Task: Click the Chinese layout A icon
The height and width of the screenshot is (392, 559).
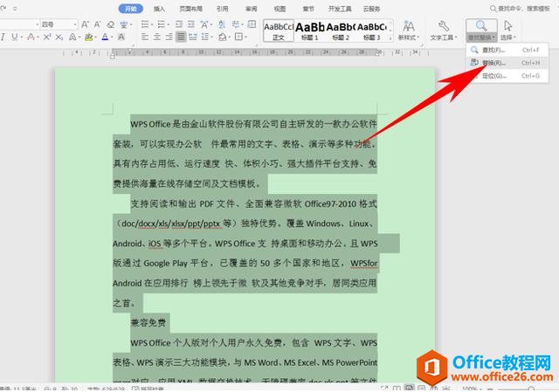Action: tap(204, 24)
